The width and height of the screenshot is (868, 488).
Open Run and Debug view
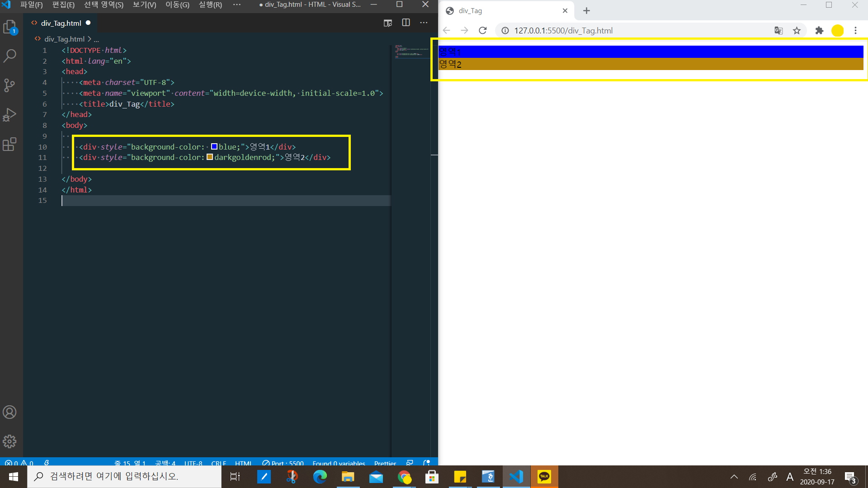(9, 115)
